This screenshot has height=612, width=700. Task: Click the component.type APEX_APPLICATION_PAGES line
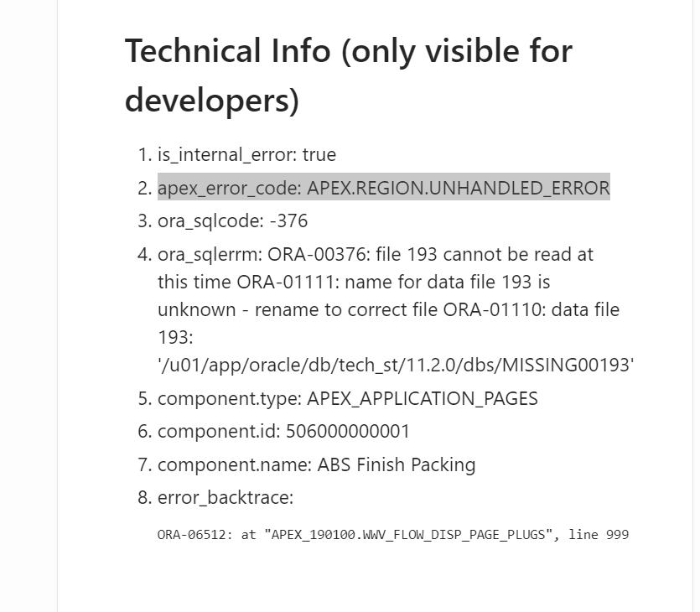tap(348, 398)
